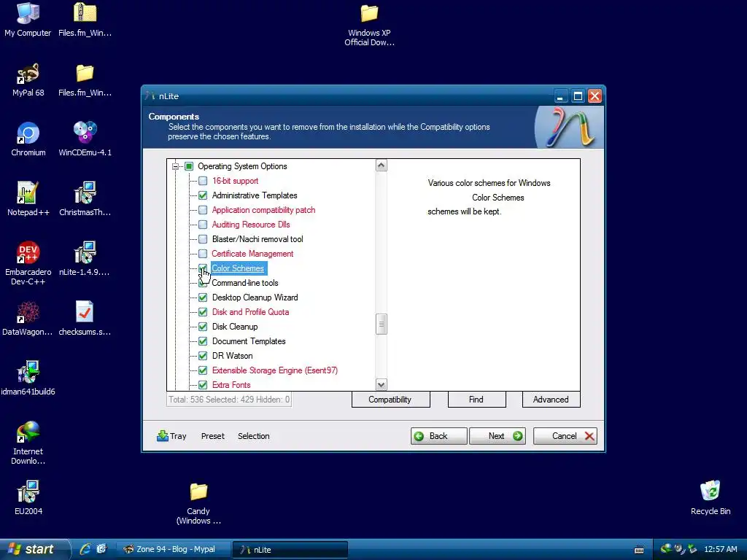Open the zipped Files.fm_Win... archive icon

[x=85, y=19]
